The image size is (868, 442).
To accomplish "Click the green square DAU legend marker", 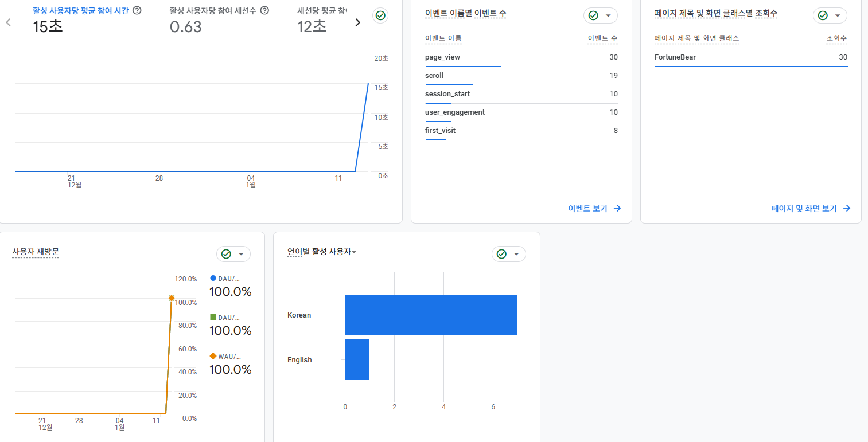I will pos(213,317).
